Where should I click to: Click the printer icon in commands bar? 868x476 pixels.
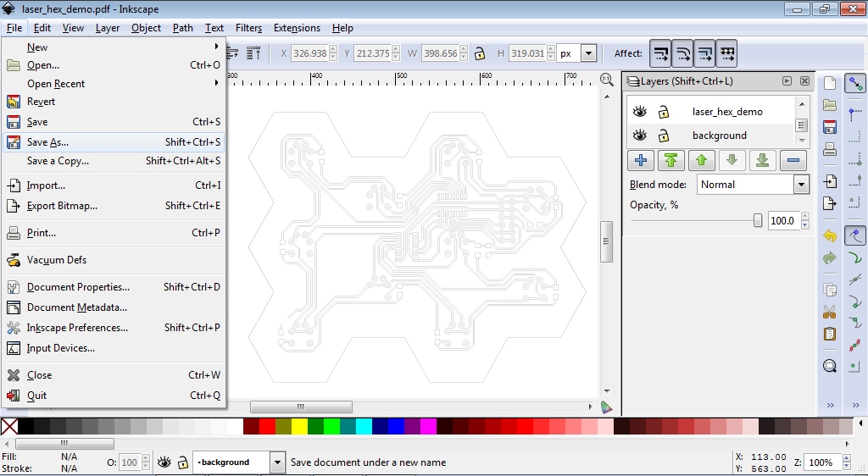tap(829, 149)
